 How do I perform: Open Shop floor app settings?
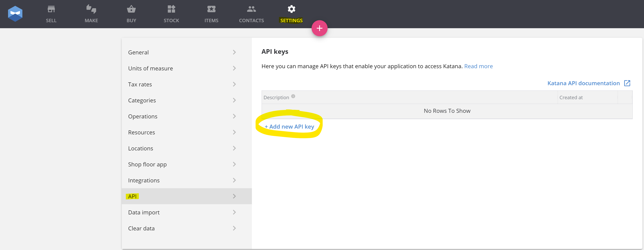pyautogui.click(x=187, y=164)
